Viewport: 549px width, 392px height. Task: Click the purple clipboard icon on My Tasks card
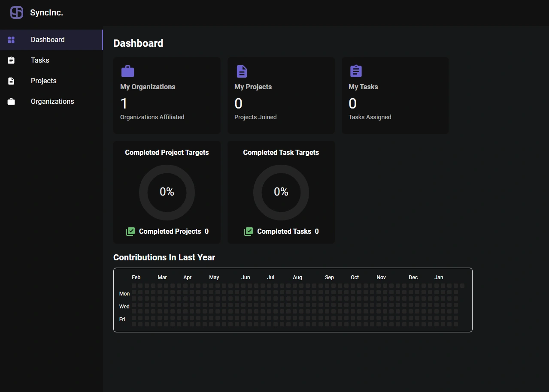click(356, 71)
